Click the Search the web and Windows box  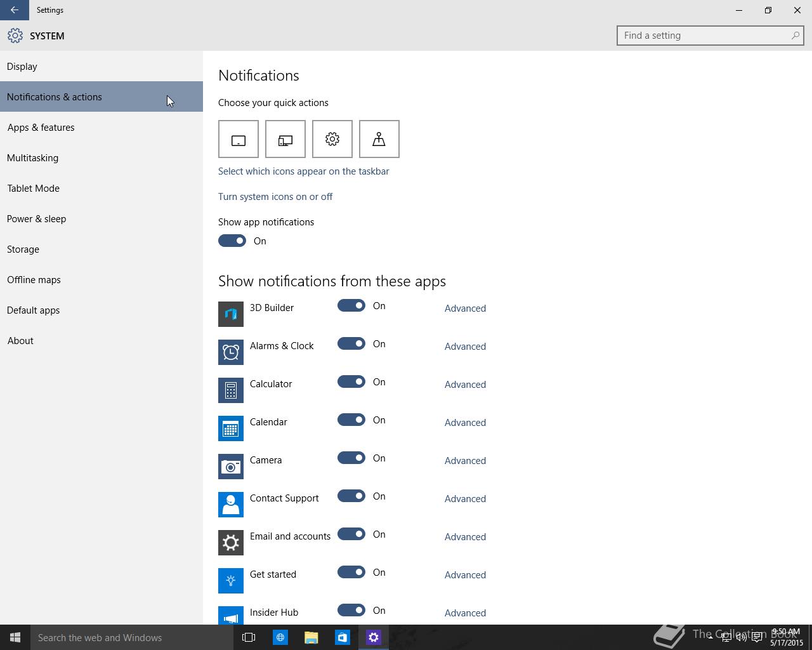tap(132, 637)
